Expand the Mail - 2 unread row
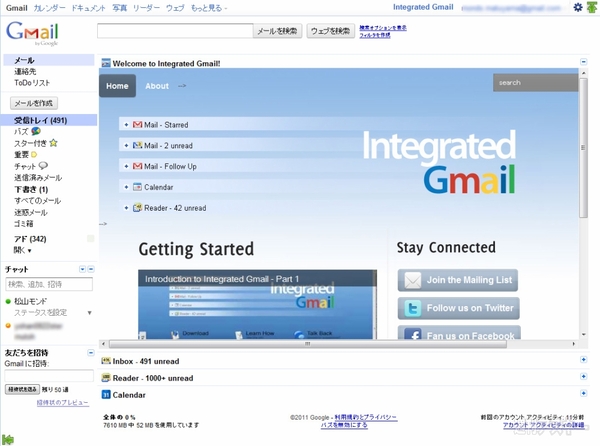Viewport: 600px width, 446px height. coord(126,145)
